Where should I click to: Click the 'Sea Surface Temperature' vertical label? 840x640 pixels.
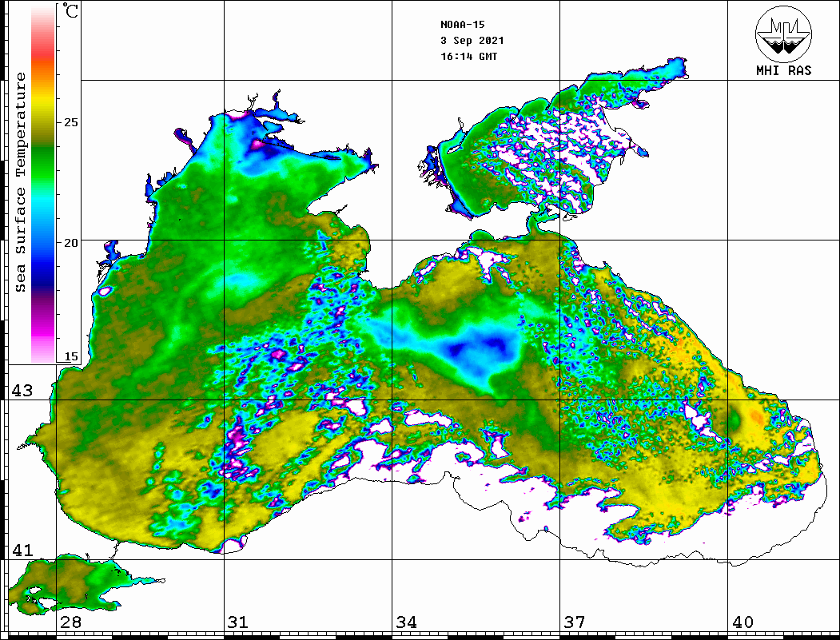tap(20, 182)
